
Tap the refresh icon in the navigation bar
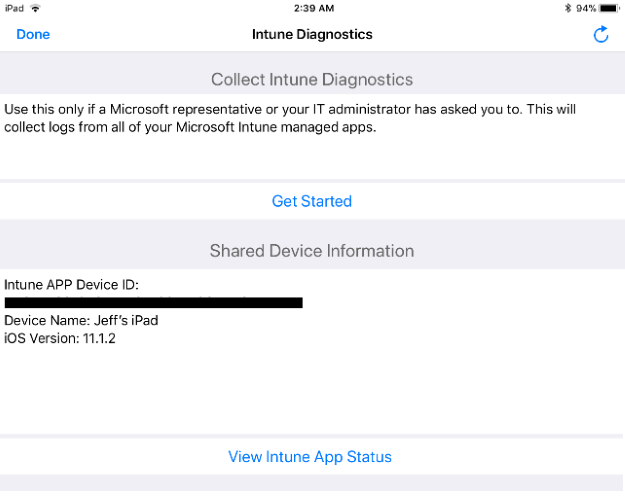(601, 35)
